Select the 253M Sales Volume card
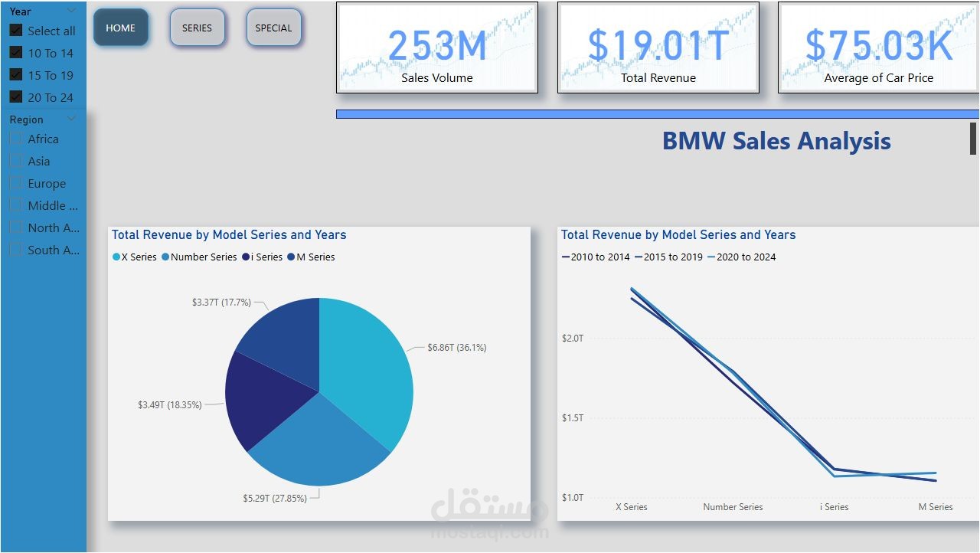 [437, 47]
